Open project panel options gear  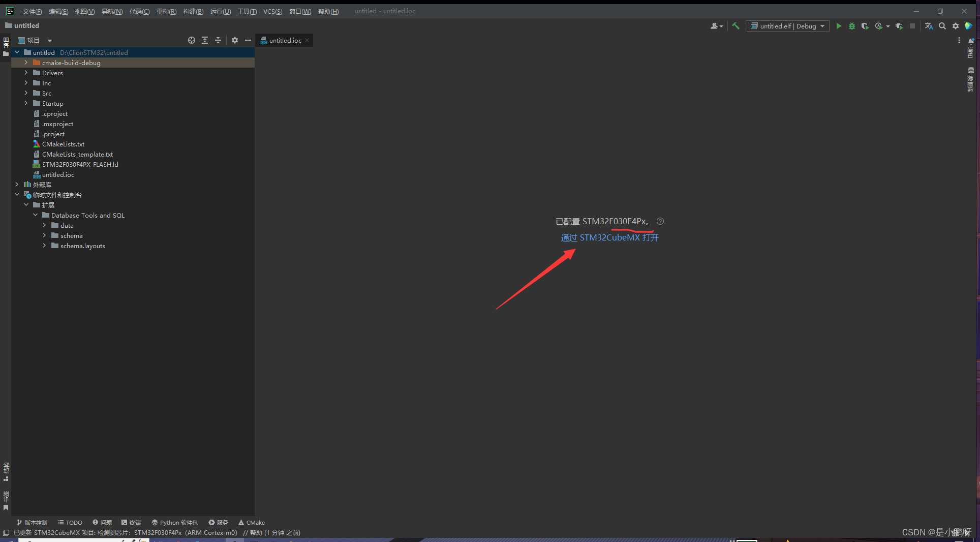coord(235,40)
